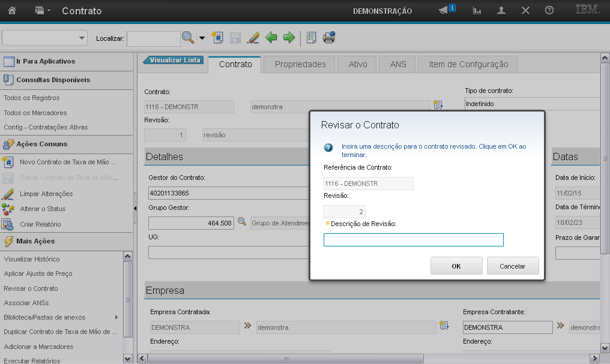Click Grupo Gestor lookup magnifier icon
This screenshot has width=610, height=364.
point(242,222)
